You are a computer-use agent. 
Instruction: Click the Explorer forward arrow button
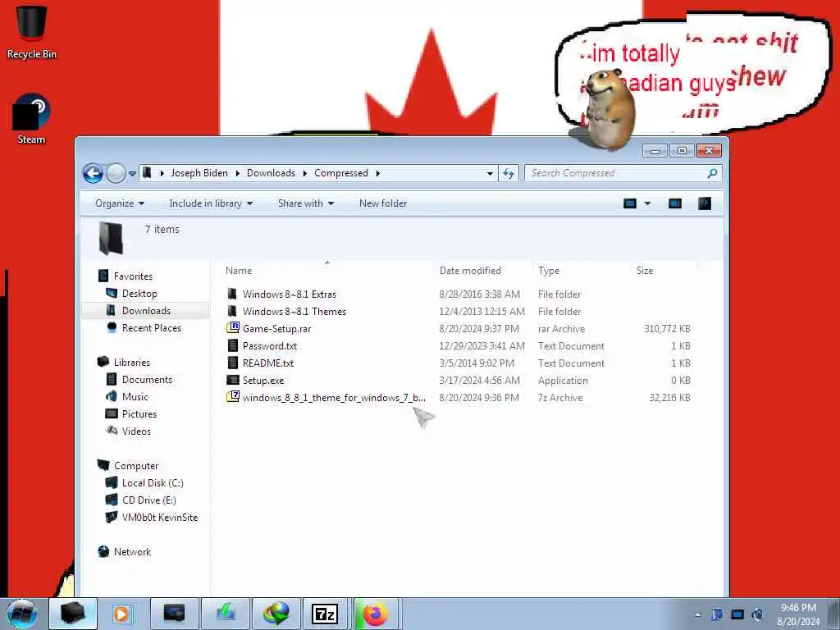[x=116, y=173]
